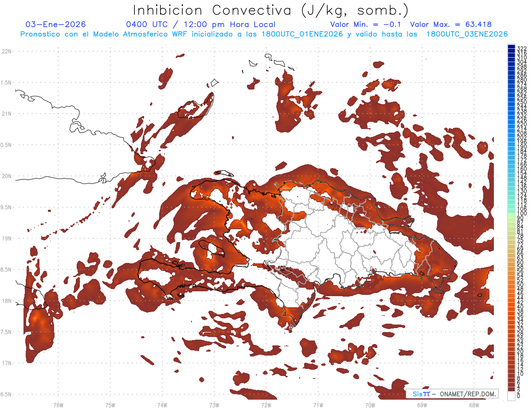Click the title "Inhibicion Convectiva (J/kg, somb.)"
This screenshot has width=532, height=411.
click(x=270, y=11)
